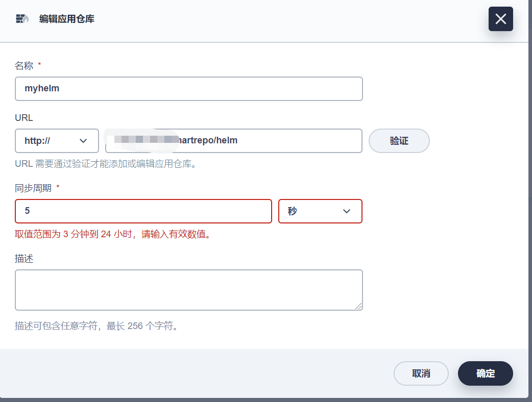532x402 pixels.
Task: Select the 名称 field containing myhelm
Action: coord(188,89)
